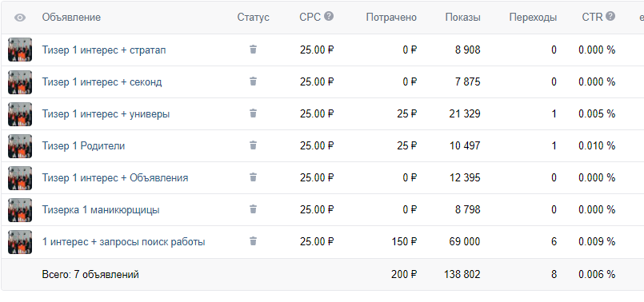
Task: Open ad Тизерка 1 маникюрщицы
Action: [x=101, y=210]
